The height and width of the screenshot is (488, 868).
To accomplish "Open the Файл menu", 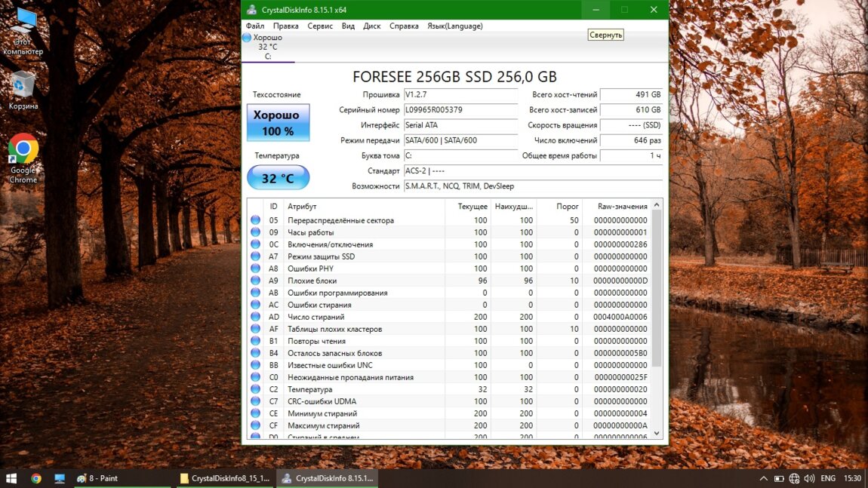I will click(x=255, y=26).
